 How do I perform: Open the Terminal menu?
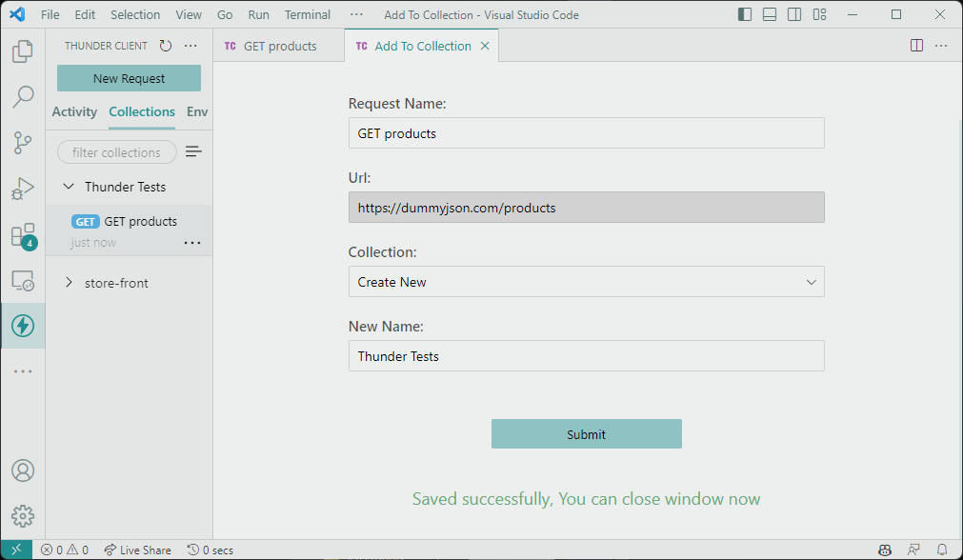coord(307,14)
